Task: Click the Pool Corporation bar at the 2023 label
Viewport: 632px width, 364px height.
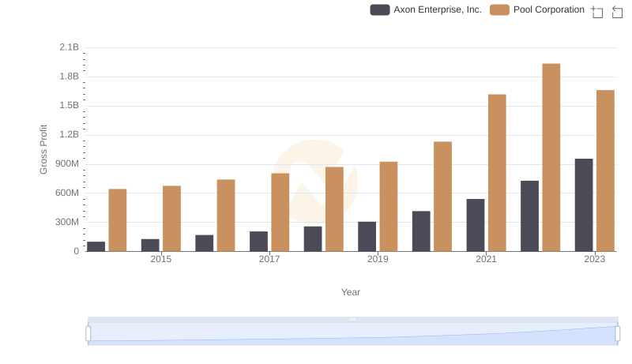Action: click(x=605, y=171)
